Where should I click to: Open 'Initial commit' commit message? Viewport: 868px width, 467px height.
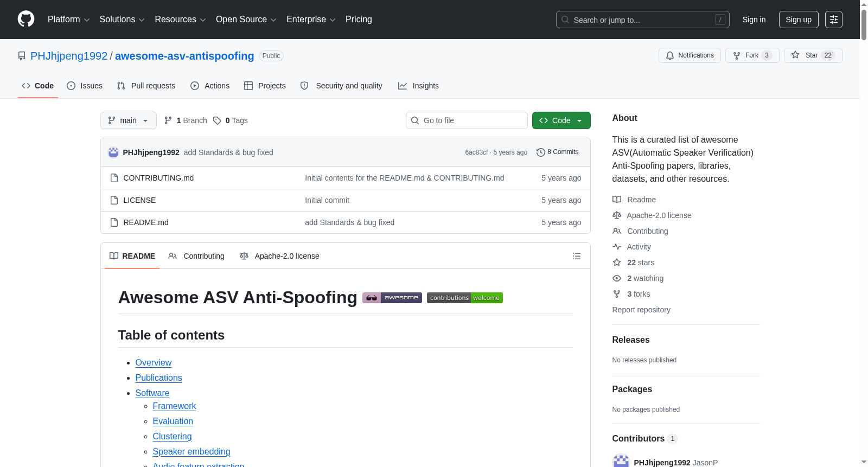pos(327,200)
